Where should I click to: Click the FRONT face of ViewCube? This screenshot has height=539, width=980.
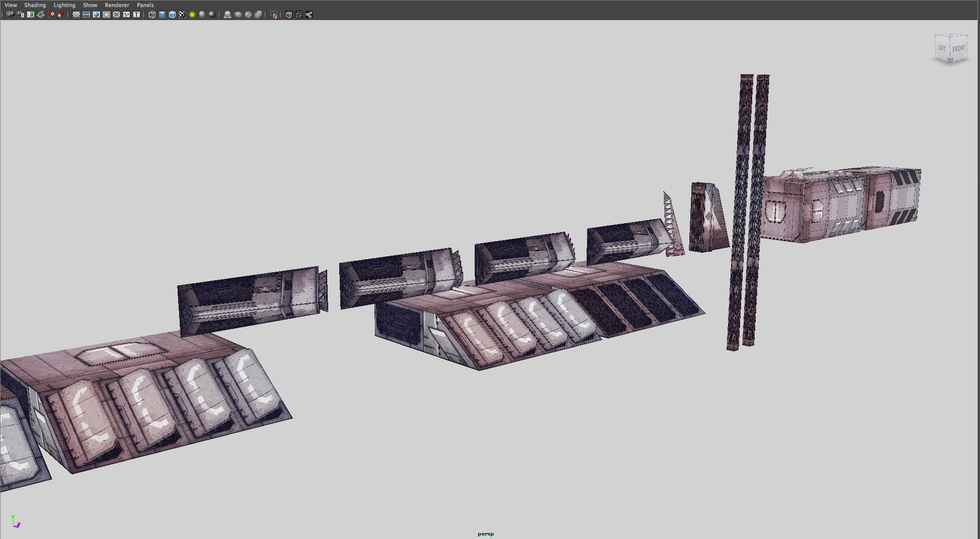pyautogui.click(x=958, y=49)
